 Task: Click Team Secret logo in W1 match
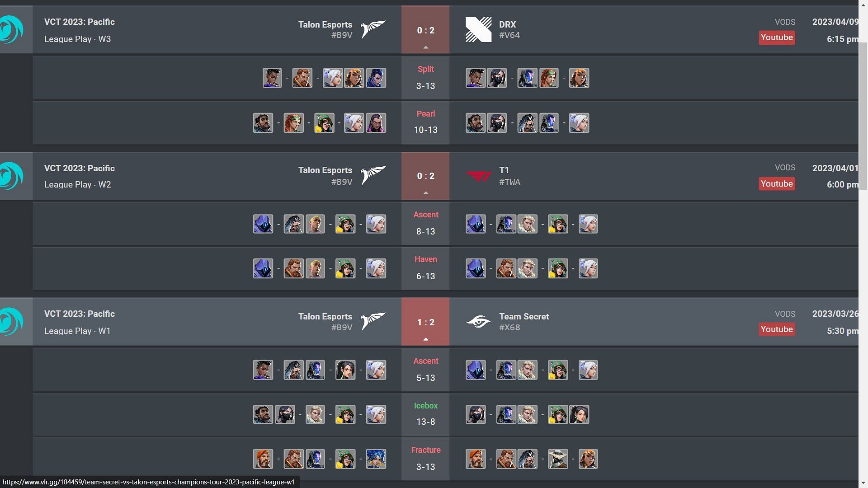point(478,321)
